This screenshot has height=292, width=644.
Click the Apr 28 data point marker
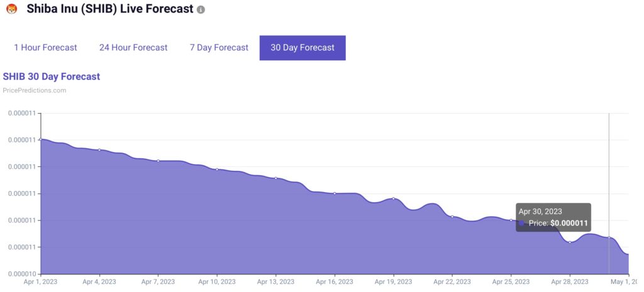click(x=570, y=242)
